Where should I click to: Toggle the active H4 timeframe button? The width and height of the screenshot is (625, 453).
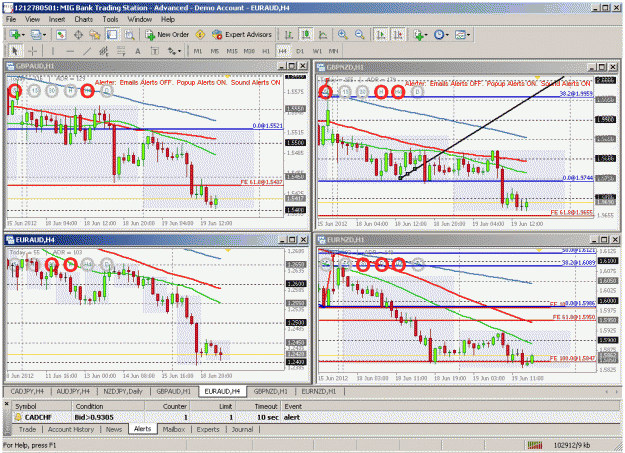282,51
